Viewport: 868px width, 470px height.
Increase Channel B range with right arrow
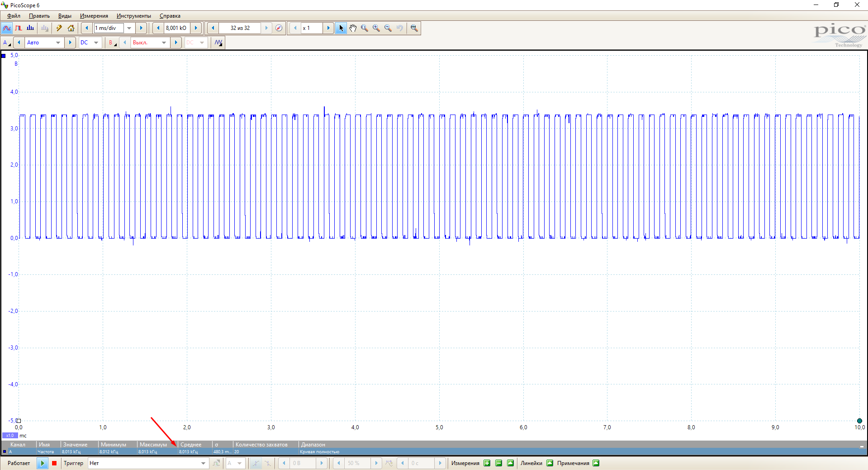[176, 43]
